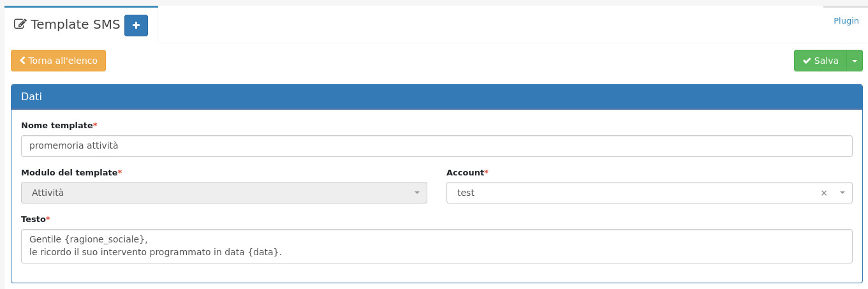Click inside the Testo message textarea
Screen dimensions: 868x289
pyautogui.click(x=436, y=246)
